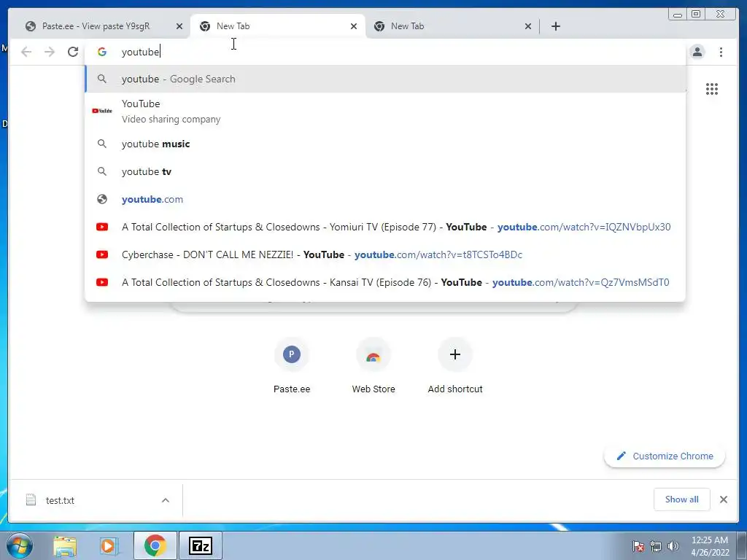
Task: Click the Action Center flag tray icon
Action: click(x=638, y=546)
